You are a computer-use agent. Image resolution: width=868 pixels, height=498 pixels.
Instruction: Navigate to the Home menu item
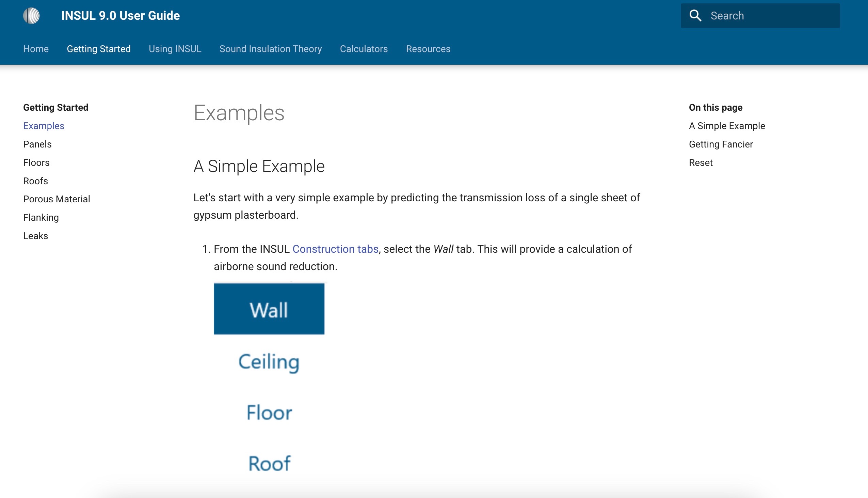36,49
